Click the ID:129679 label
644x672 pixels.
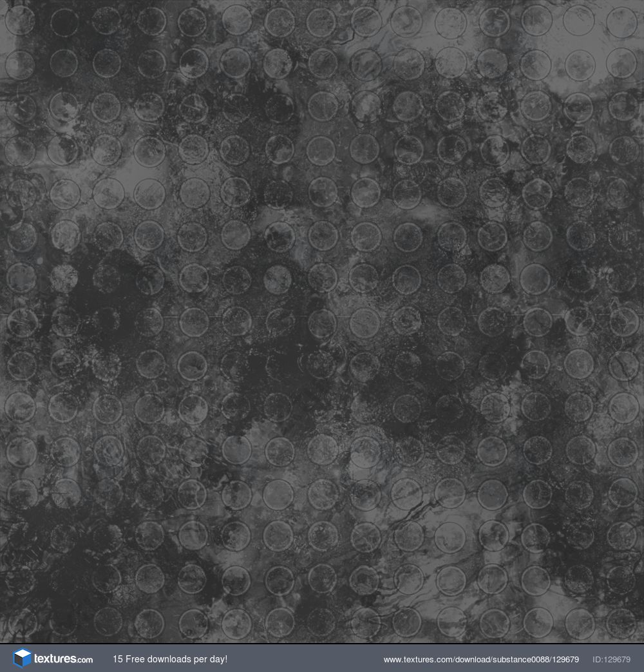(x=611, y=660)
